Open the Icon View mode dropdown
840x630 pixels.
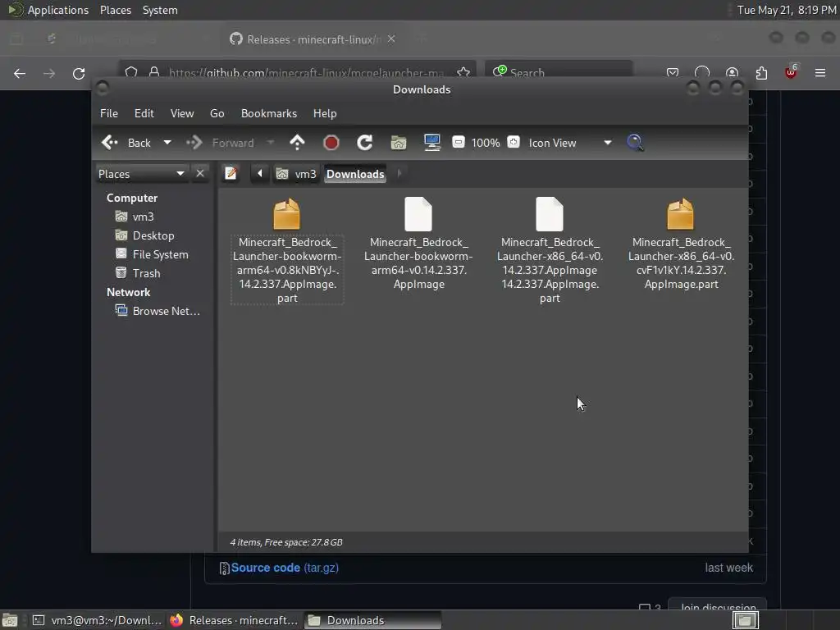click(570, 143)
